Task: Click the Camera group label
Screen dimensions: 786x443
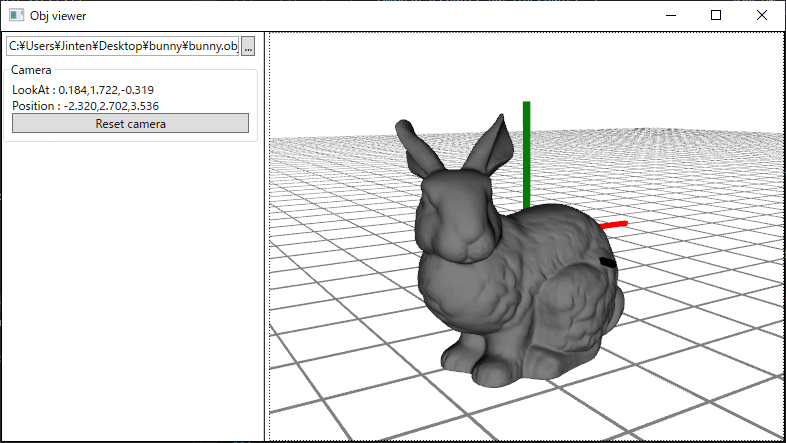Action: 31,70
